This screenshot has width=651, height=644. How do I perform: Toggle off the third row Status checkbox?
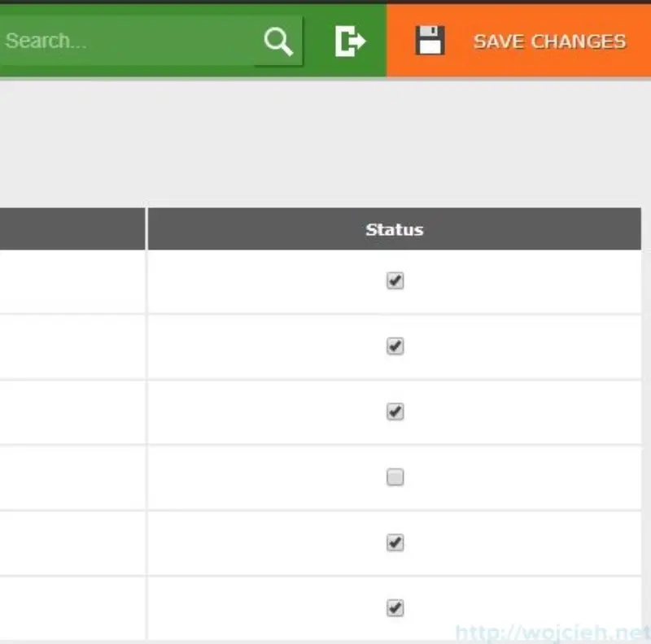pos(395,412)
